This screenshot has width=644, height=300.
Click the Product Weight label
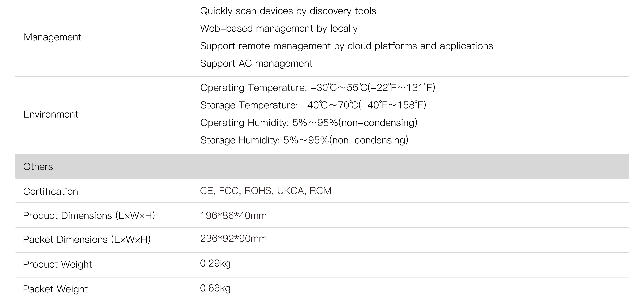(x=57, y=264)
